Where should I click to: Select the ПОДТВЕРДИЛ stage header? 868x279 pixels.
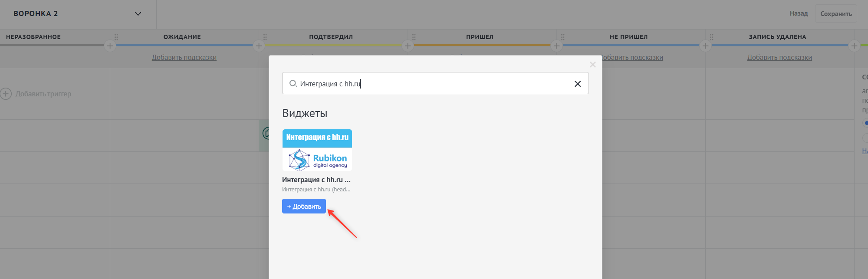[331, 37]
